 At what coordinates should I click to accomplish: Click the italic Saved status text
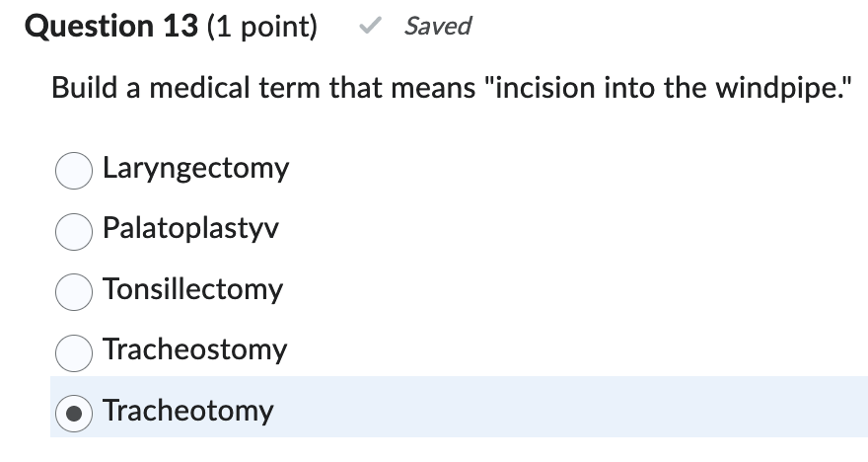point(438,27)
